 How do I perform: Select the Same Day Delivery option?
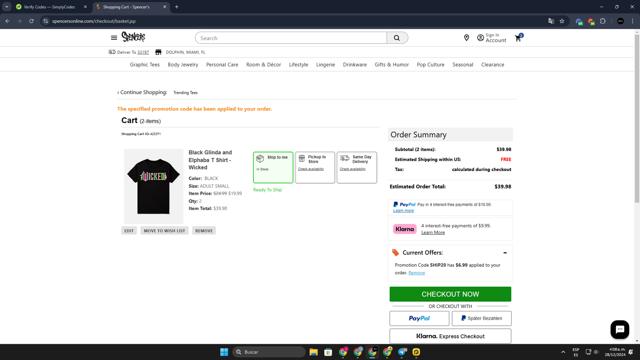(x=357, y=167)
